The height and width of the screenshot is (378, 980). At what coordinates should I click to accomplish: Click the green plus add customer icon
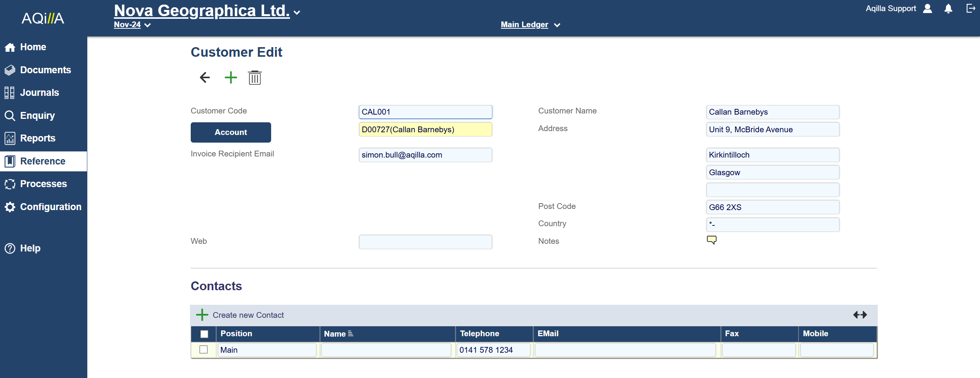231,78
